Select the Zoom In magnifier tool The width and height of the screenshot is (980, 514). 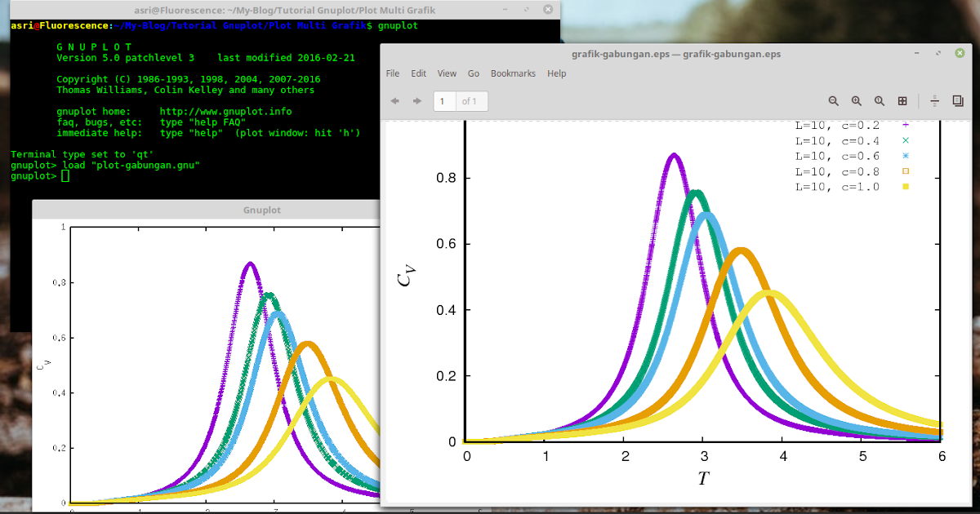tap(856, 101)
